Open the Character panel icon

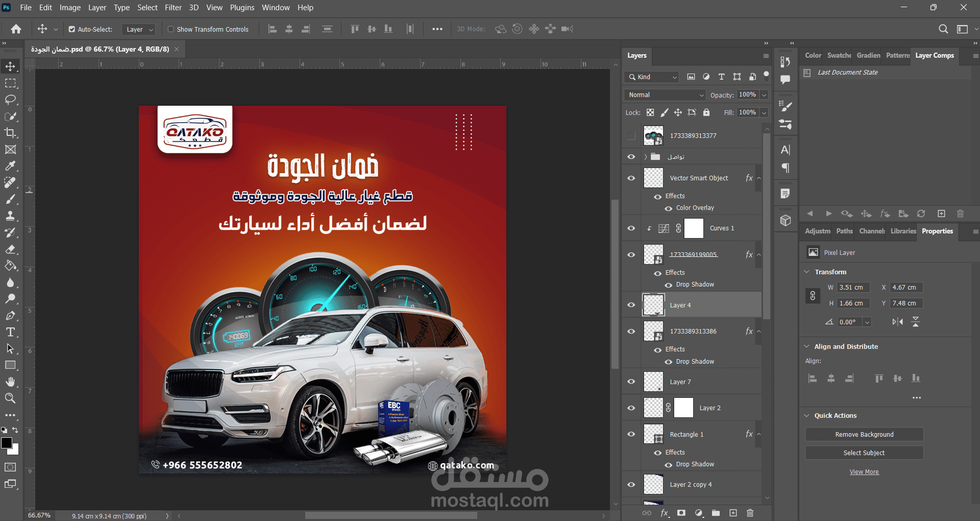786,150
